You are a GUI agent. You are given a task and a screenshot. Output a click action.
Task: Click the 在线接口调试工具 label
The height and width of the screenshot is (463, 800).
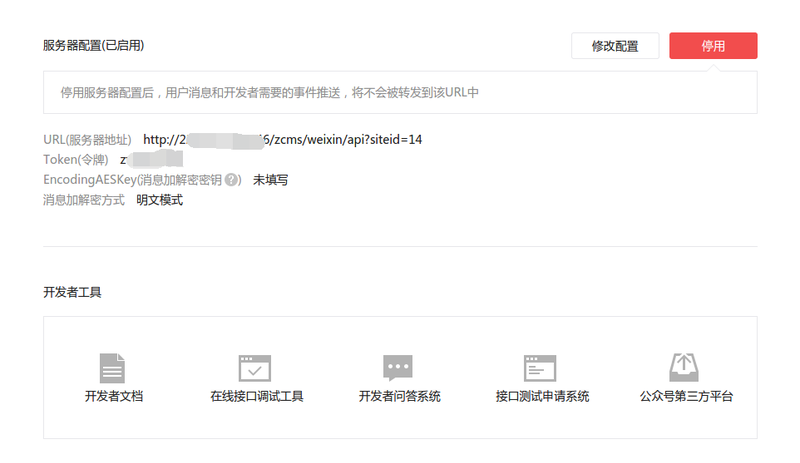point(256,397)
